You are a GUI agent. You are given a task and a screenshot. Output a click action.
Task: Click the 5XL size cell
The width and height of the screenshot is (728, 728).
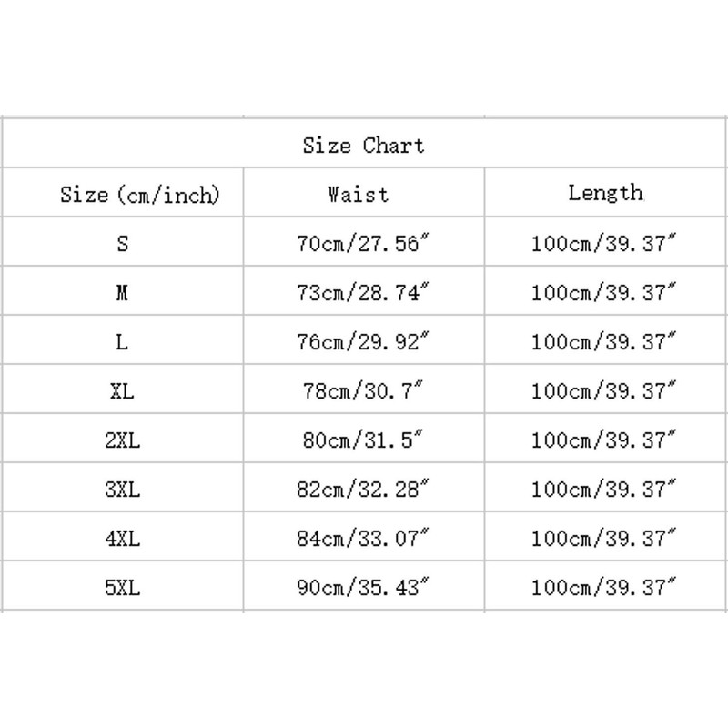click(x=123, y=586)
